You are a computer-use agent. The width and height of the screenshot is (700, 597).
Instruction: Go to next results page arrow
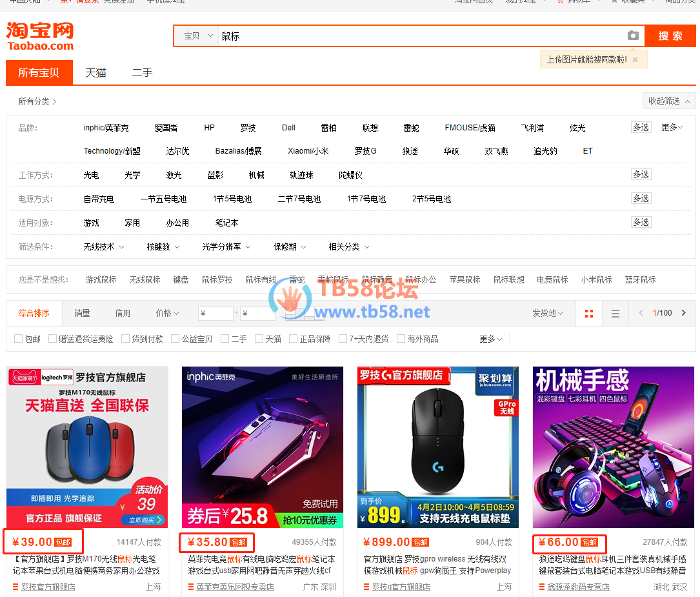coord(683,313)
